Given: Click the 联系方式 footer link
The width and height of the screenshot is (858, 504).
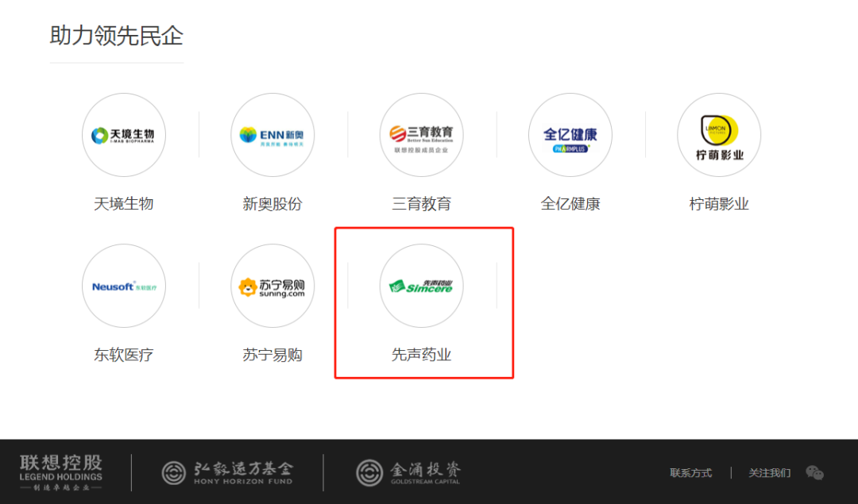Looking at the screenshot, I should pyautogui.click(x=690, y=473).
